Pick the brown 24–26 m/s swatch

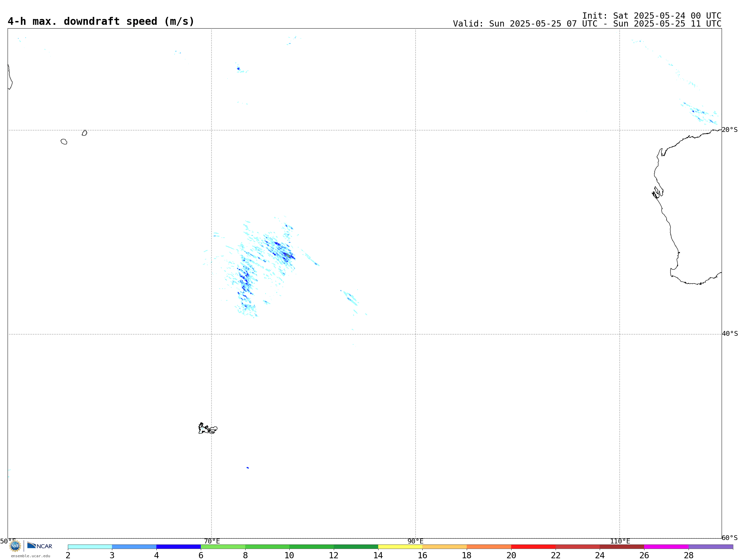622,547
